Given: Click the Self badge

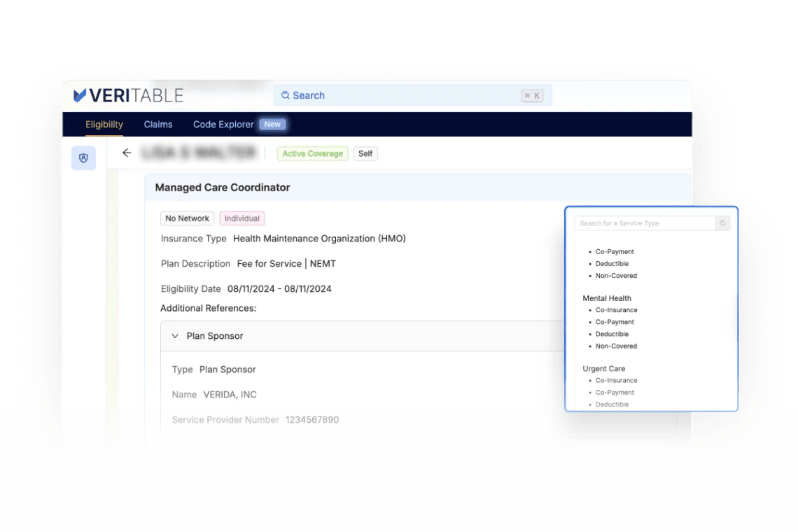Looking at the screenshot, I should coord(365,154).
